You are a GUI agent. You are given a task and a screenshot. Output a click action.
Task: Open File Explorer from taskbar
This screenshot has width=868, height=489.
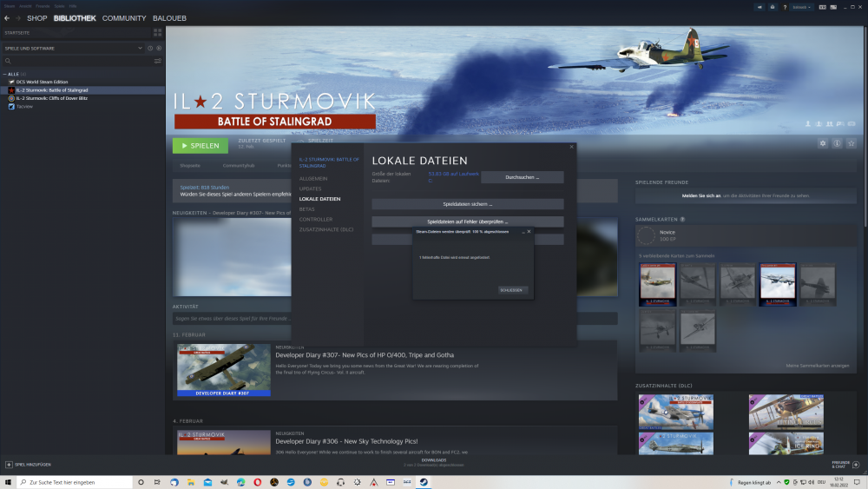click(191, 482)
